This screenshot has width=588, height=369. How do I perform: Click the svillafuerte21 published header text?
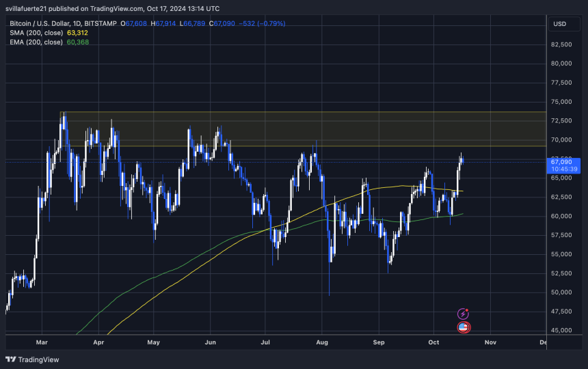tap(113, 8)
